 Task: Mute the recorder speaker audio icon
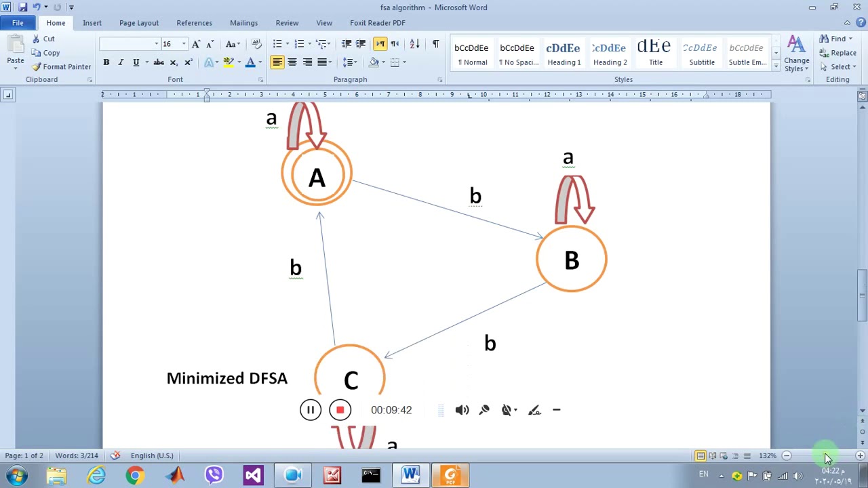[x=462, y=410]
